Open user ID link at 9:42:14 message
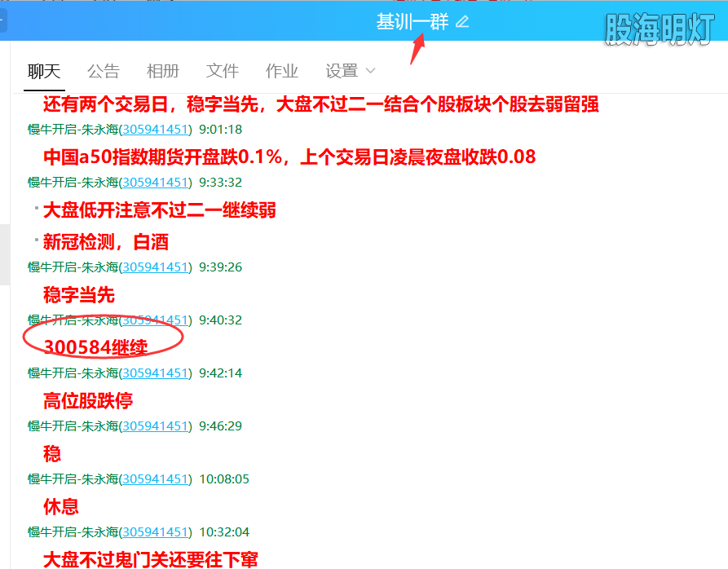Screen dimensions: 728x569 [156, 373]
